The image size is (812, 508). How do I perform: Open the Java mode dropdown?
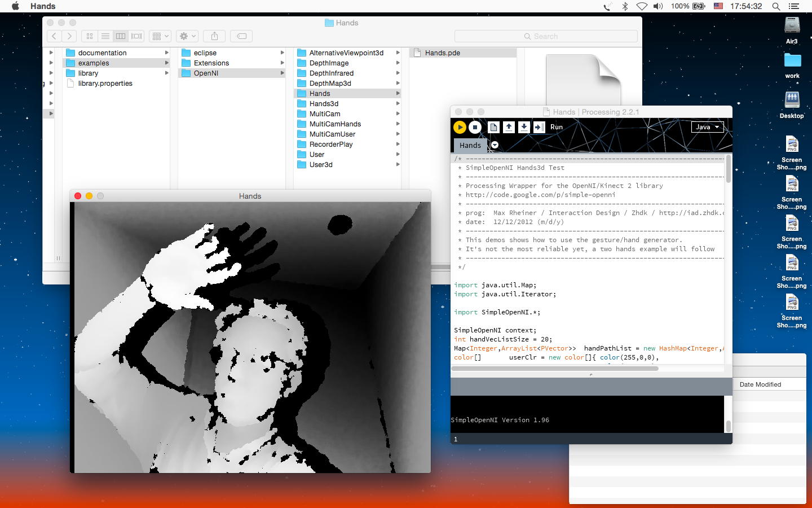point(707,127)
